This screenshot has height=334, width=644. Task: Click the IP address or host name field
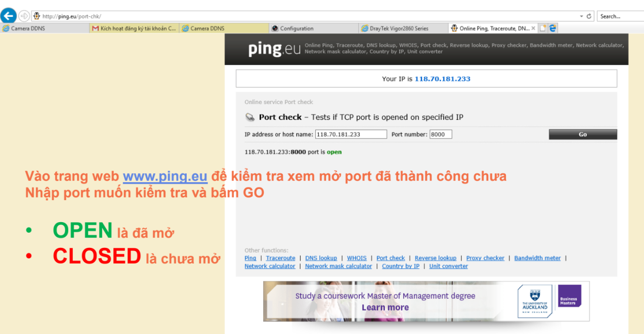pyautogui.click(x=351, y=134)
